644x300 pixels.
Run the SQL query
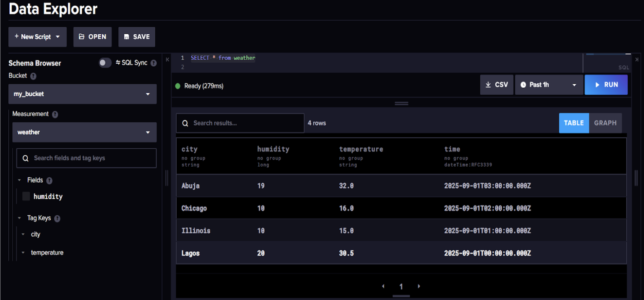(606, 84)
